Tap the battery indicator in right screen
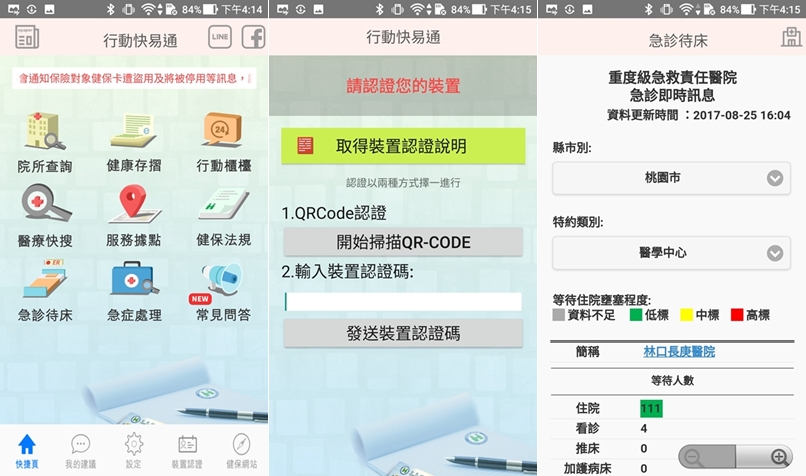 748,9
